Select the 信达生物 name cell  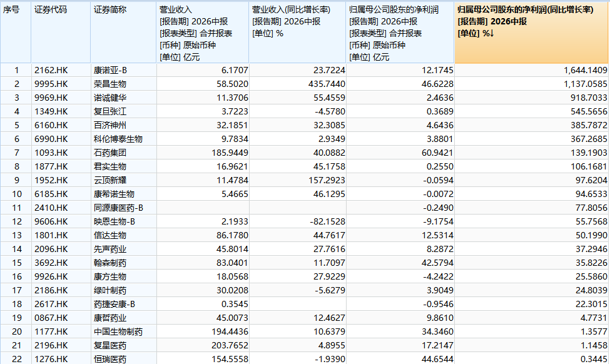click(x=110, y=235)
